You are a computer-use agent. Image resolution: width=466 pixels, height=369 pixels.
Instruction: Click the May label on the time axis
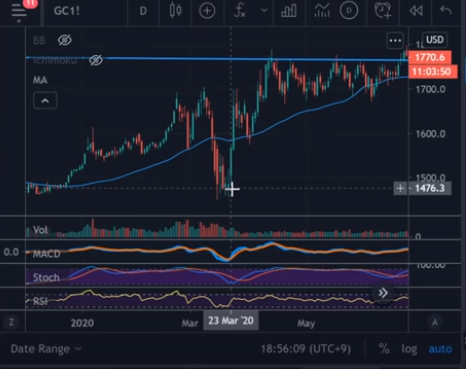(306, 323)
